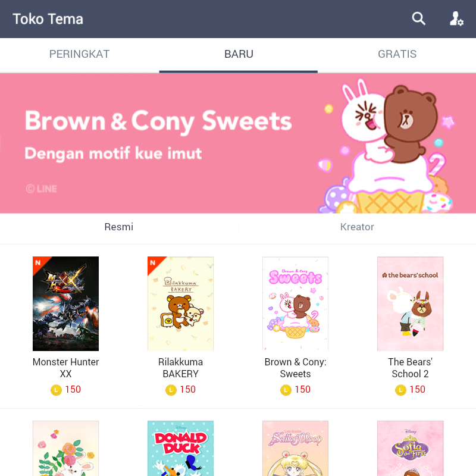Switch to the GRATIS tab
The width and height of the screenshot is (476, 476).
tap(397, 54)
